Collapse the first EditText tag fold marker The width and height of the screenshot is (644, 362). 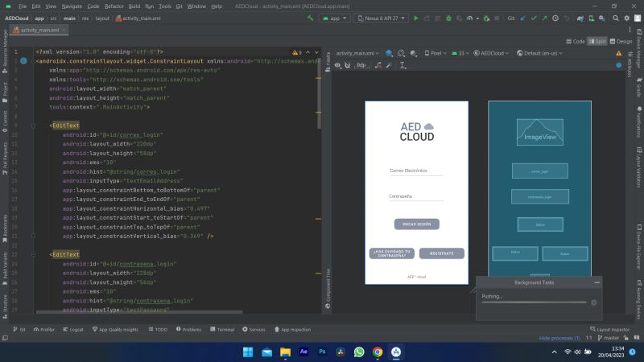click(33, 125)
